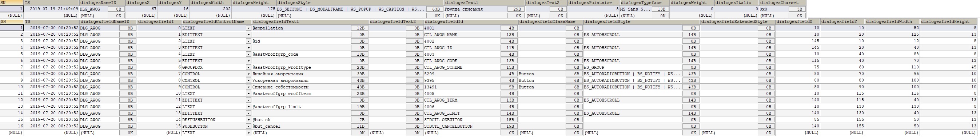Image resolution: width=980 pixels, height=139 pixels.
Task: Click the 12B button next to @appellation
Action: [359, 28]
